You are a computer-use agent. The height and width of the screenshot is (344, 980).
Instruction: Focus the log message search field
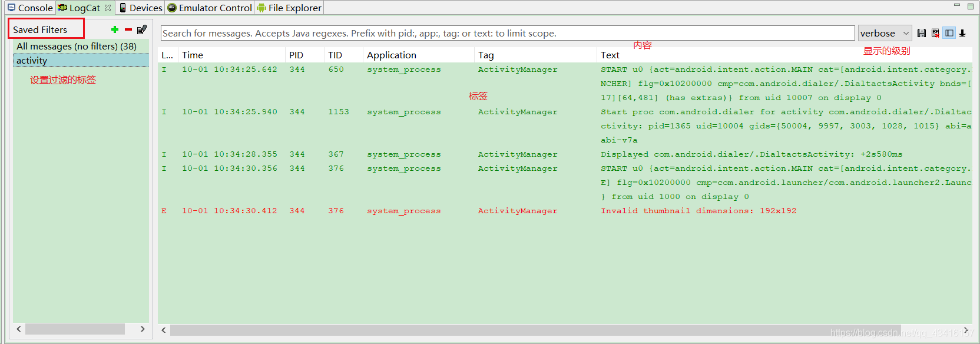(x=508, y=33)
